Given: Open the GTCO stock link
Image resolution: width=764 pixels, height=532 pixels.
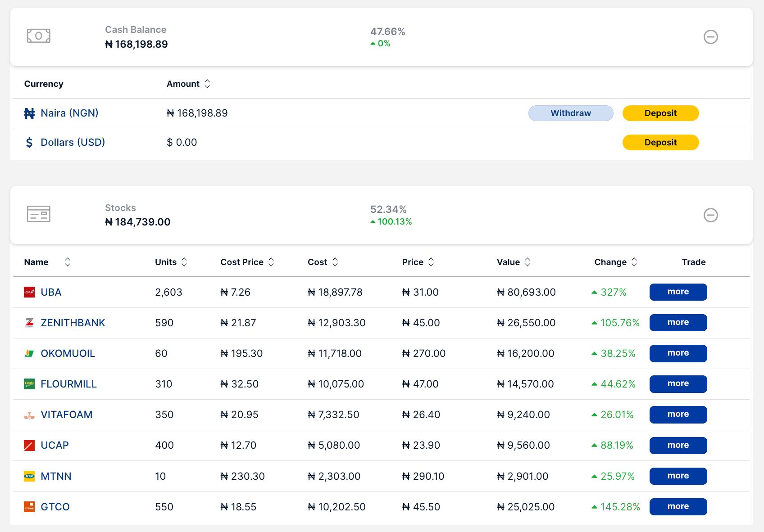Looking at the screenshot, I should click(x=55, y=507).
